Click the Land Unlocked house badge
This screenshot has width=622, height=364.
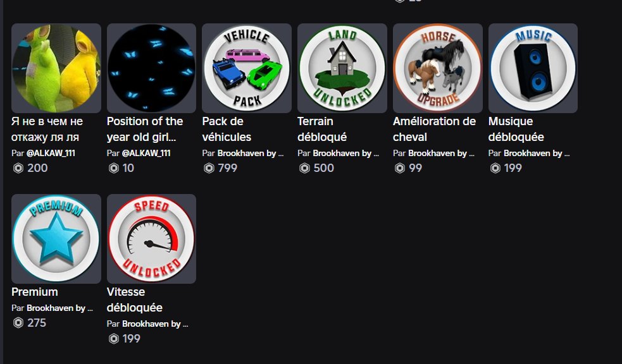pyautogui.click(x=342, y=68)
